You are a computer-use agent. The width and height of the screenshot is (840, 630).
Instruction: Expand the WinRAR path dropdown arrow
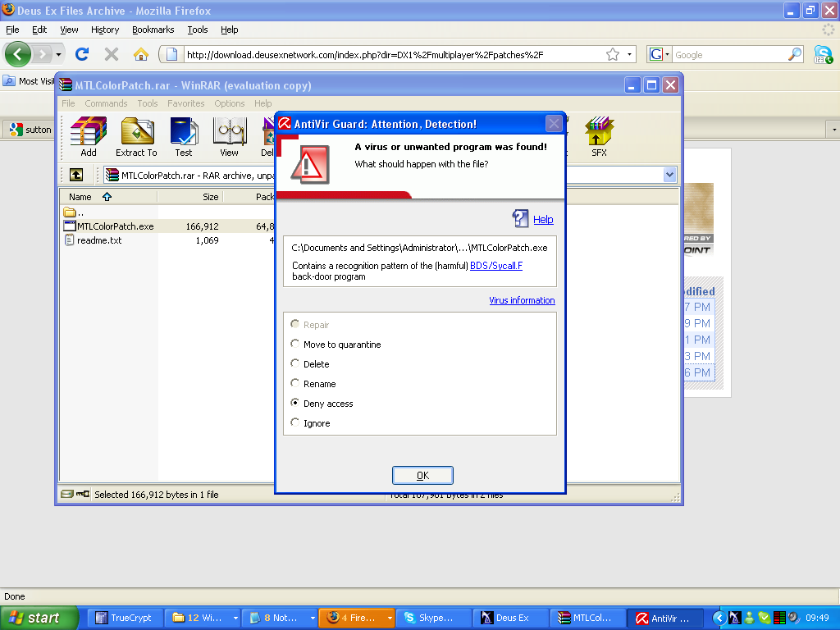click(x=669, y=175)
